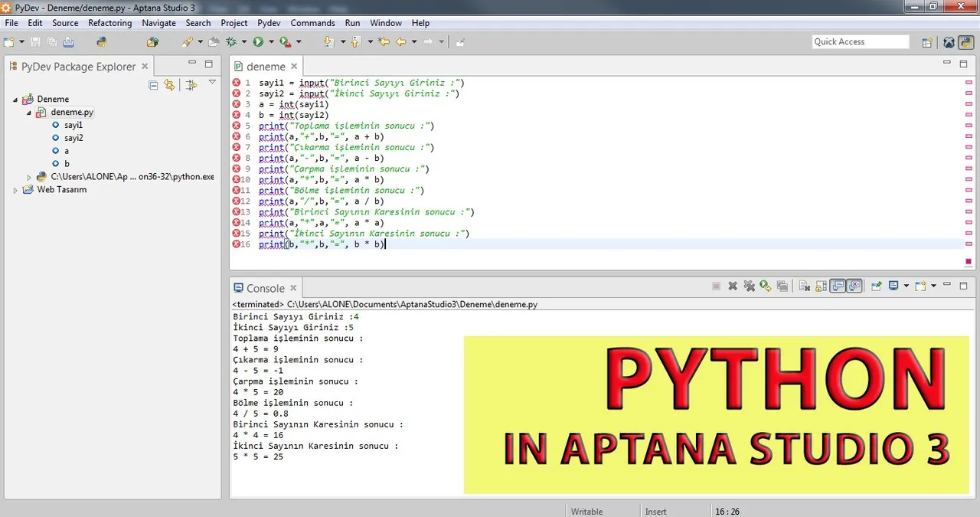Click the Pin Console icon
Image resolution: width=980 pixels, height=517 pixels.
click(876, 286)
